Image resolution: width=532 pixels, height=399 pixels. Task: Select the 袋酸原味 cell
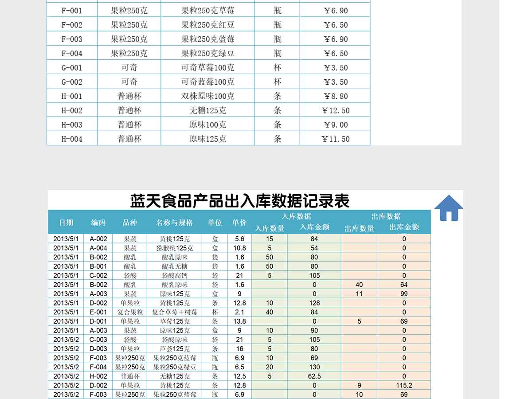pos(175,340)
